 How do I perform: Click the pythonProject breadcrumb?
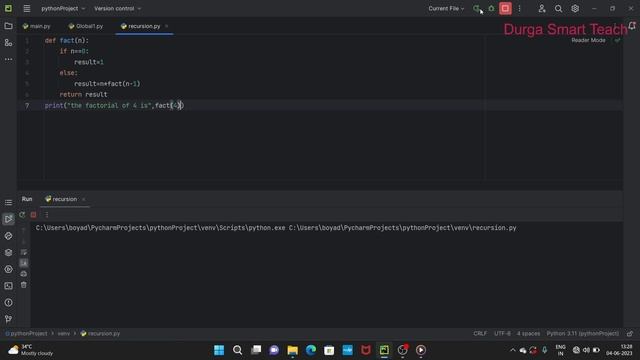click(x=27, y=333)
